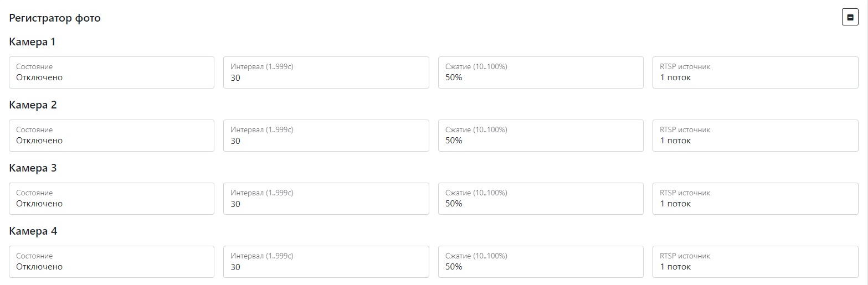Open Камера 1 RTSP источник dropdown
The width and height of the screenshot is (868, 285).
(755, 72)
